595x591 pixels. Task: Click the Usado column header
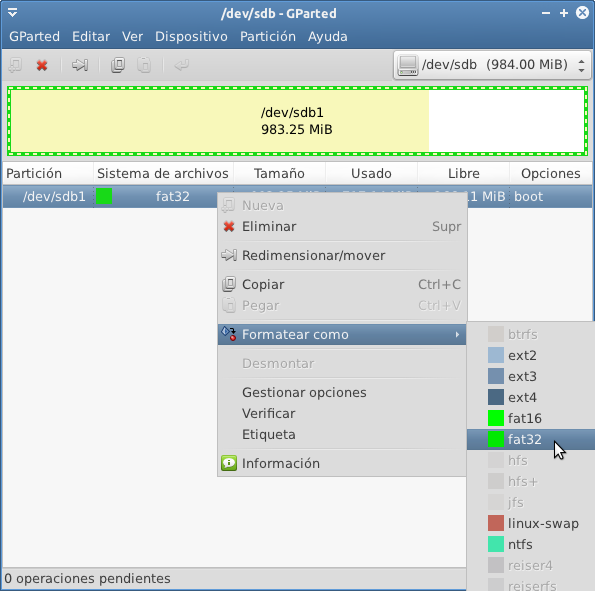[x=371, y=173]
